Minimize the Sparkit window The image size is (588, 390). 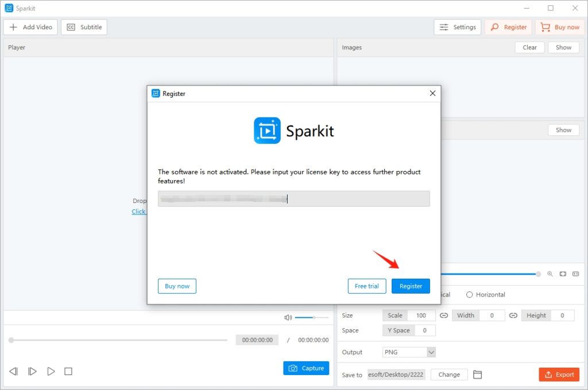527,8
